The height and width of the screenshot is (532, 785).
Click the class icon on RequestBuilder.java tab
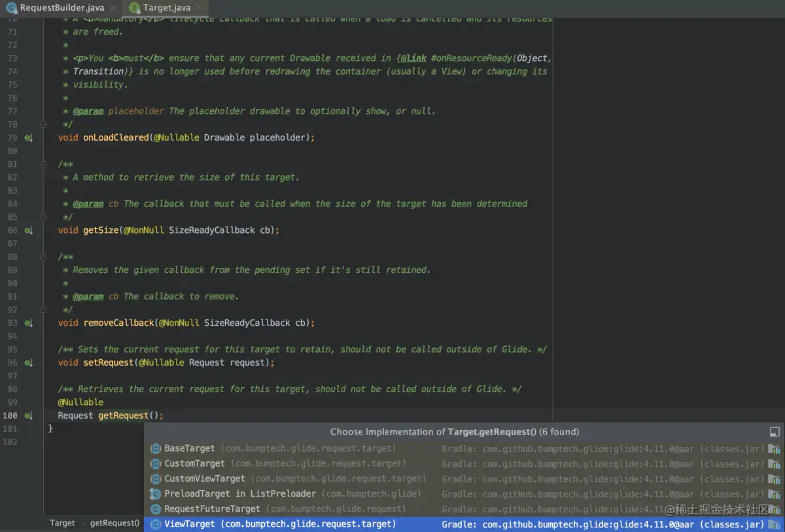coord(12,8)
